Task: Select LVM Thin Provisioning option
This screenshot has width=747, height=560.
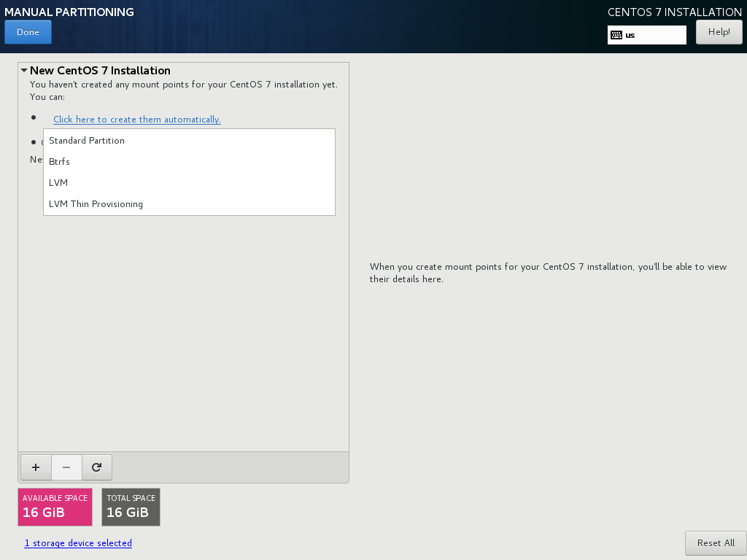Action: pos(189,204)
